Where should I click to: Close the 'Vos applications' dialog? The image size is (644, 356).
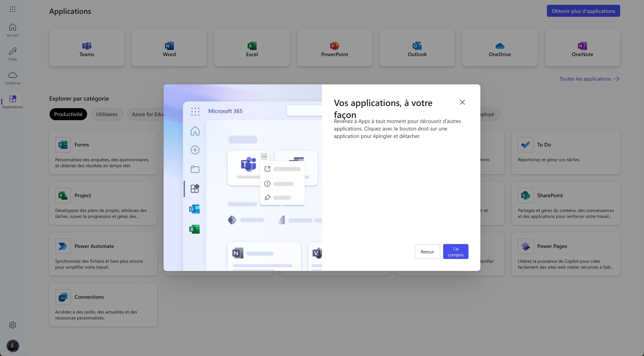(x=462, y=102)
